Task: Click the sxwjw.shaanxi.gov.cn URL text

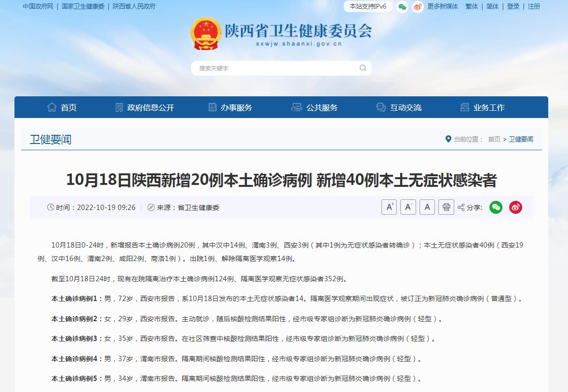Action: [x=298, y=44]
